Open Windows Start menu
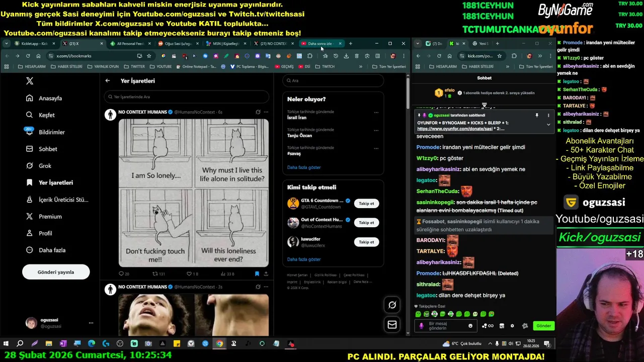The width and height of the screenshot is (644, 362). pyautogui.click(x=6, y=344)
